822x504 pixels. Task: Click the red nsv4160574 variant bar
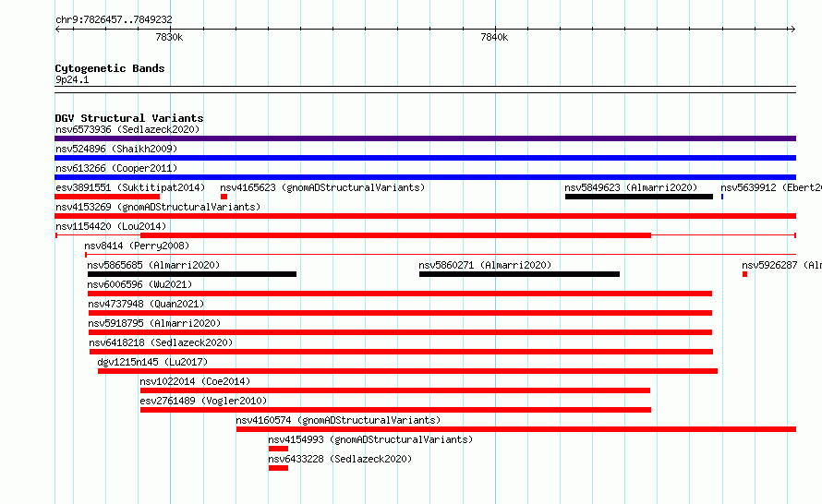coord(516,429)
